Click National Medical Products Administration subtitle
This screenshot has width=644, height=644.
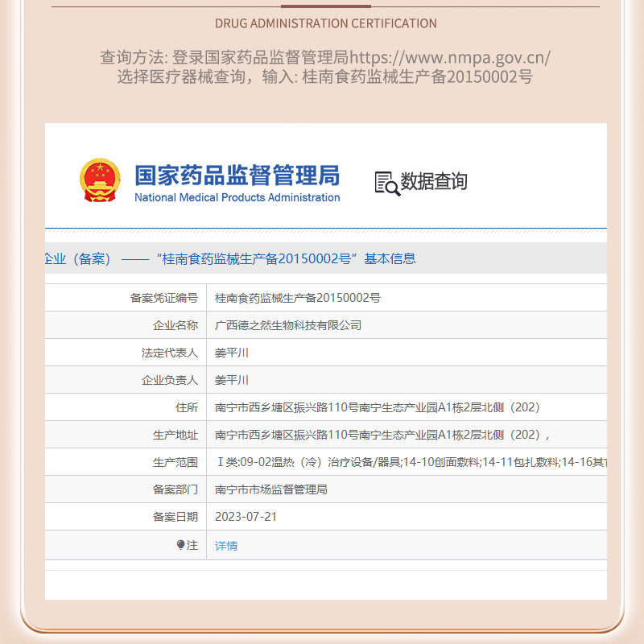[237, 197]
